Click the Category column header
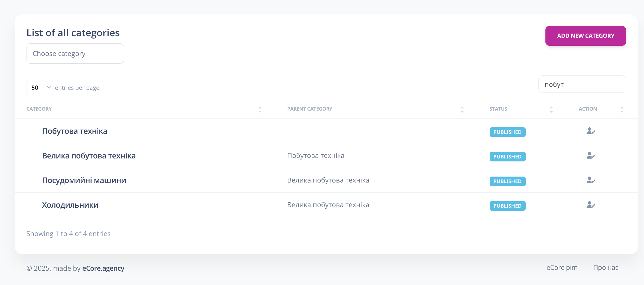This screenshot has width=644, height=285. [39, 109]
